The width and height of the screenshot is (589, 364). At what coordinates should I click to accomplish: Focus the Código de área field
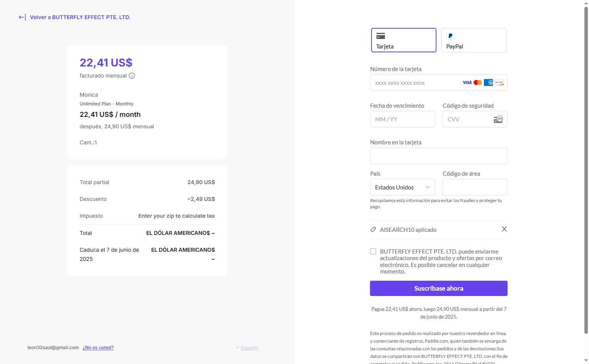475,187
